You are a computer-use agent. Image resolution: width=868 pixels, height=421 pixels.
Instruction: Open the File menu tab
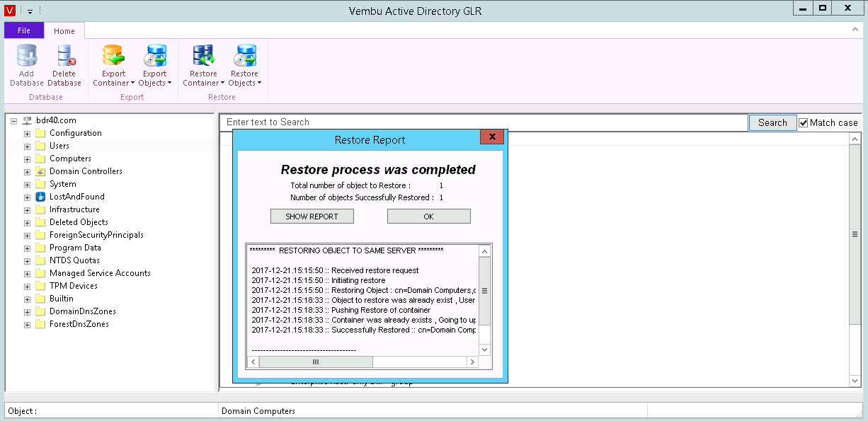pyautogui.click(x=23, y=30)
